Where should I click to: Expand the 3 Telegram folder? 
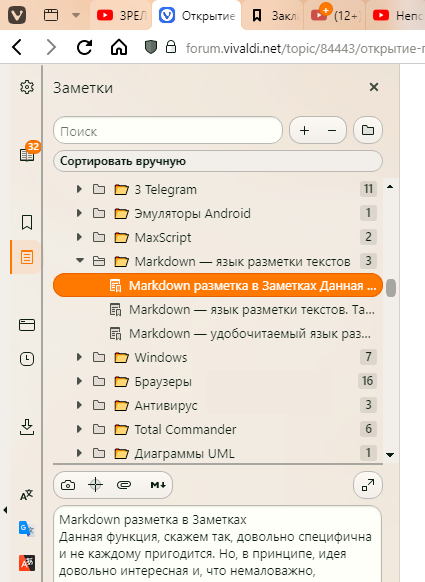pyautogui.click(x=79, y=189)
